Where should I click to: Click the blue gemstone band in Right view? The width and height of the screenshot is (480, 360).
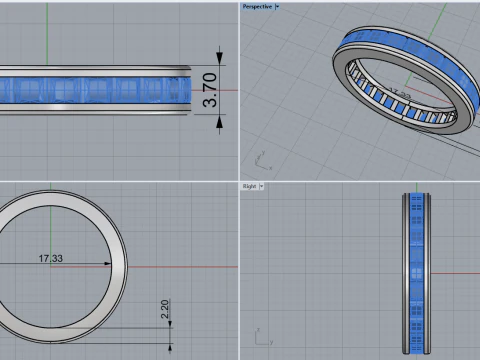[x=416, y=273]
